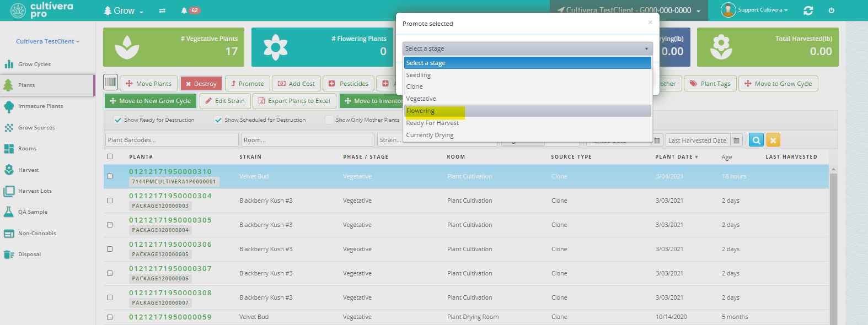Click the swap arrows icon in header
Image resolution: width=868 pixels, height=325 pixels.
click(162, 10)
